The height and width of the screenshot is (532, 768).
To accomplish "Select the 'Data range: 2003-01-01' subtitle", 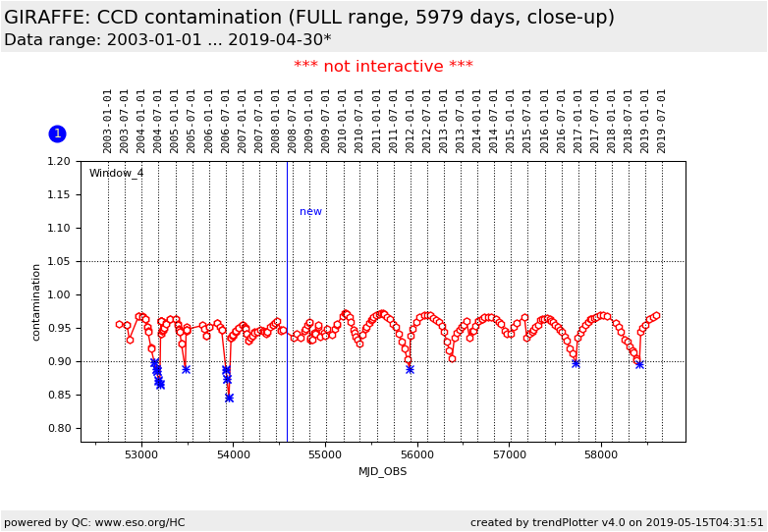I will (167, 40).
